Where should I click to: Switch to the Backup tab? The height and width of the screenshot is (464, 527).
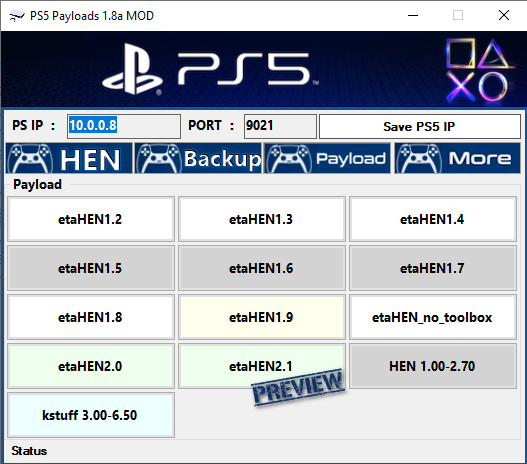(198, 158)
